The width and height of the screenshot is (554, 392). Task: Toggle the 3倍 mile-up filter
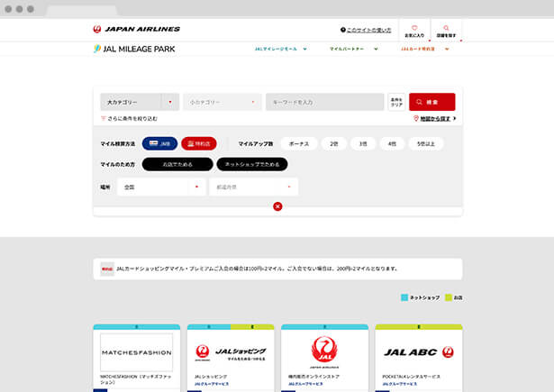click(363, 143)
